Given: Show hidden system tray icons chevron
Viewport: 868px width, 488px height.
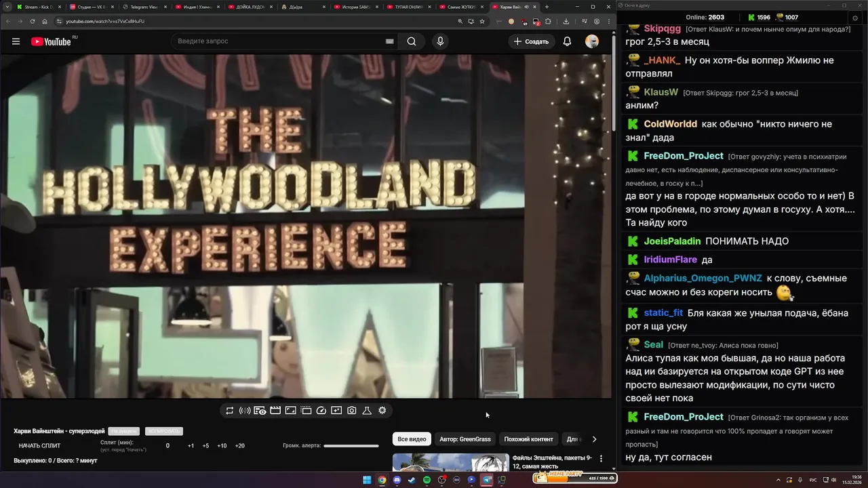Looking at the screenshot, I should (x=778, y=480).
